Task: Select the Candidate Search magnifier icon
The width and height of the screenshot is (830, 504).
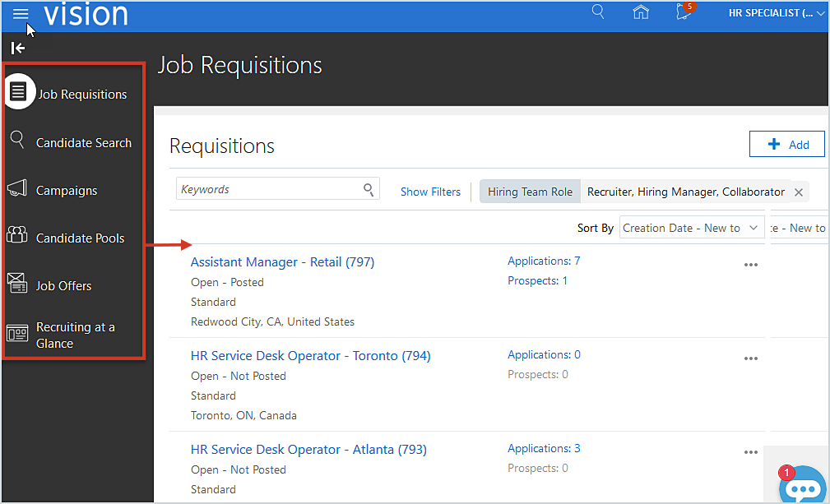Action: tap(16, 141)
